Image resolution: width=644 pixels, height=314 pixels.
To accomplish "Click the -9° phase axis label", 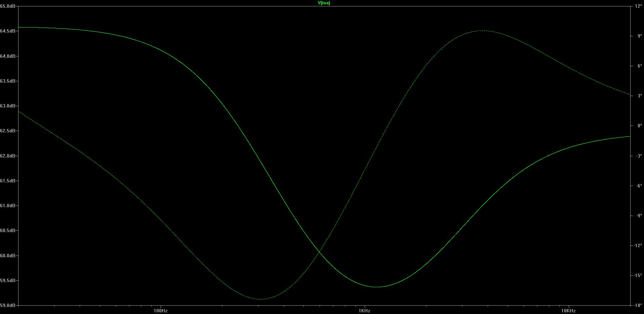I will [639, 216].
